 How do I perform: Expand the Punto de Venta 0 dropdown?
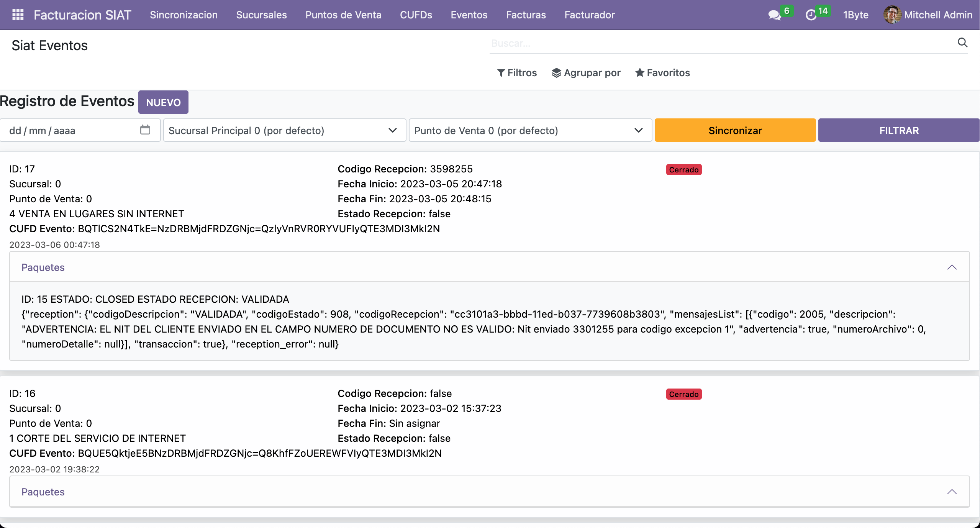point(530,130)
